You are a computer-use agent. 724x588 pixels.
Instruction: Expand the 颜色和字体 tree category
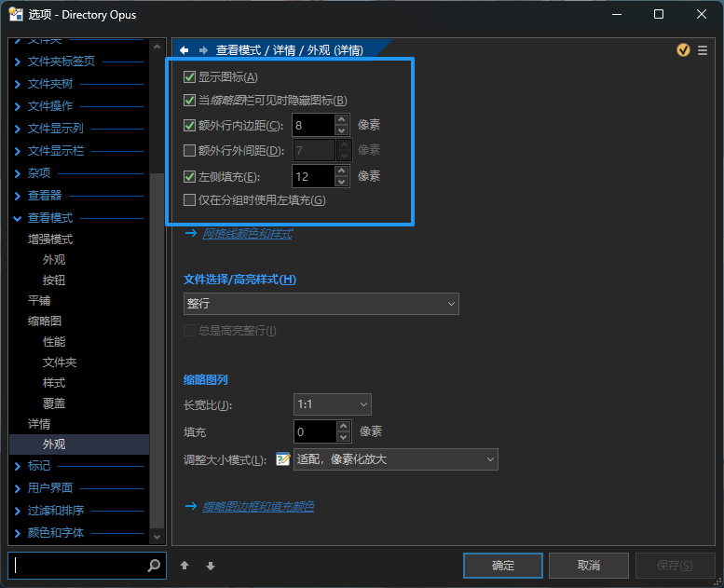(19, 533)
